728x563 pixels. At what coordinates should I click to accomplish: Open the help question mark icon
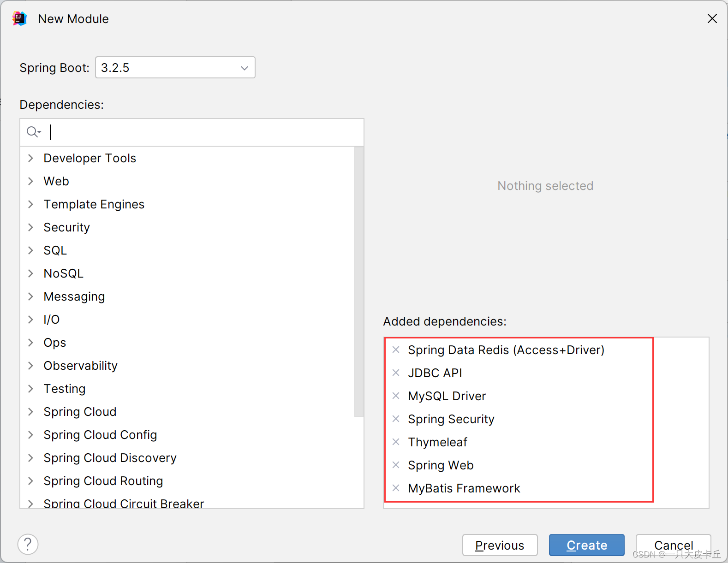coord(28,544)
